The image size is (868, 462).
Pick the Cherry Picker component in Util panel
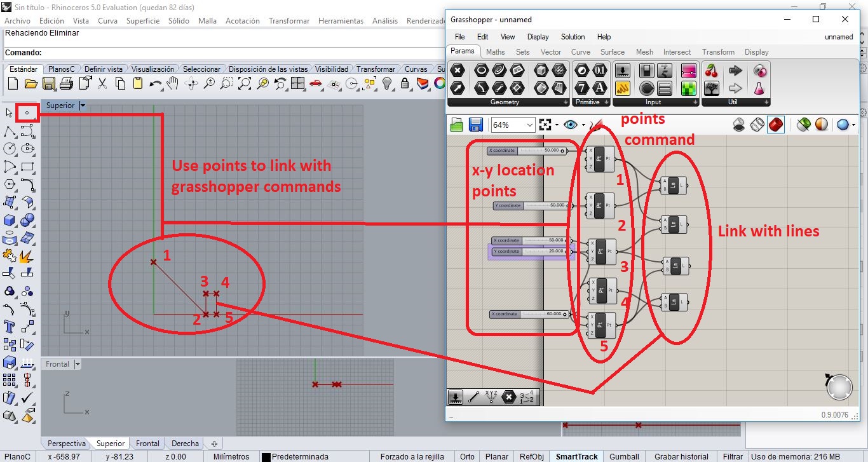[x=712, y=71]
